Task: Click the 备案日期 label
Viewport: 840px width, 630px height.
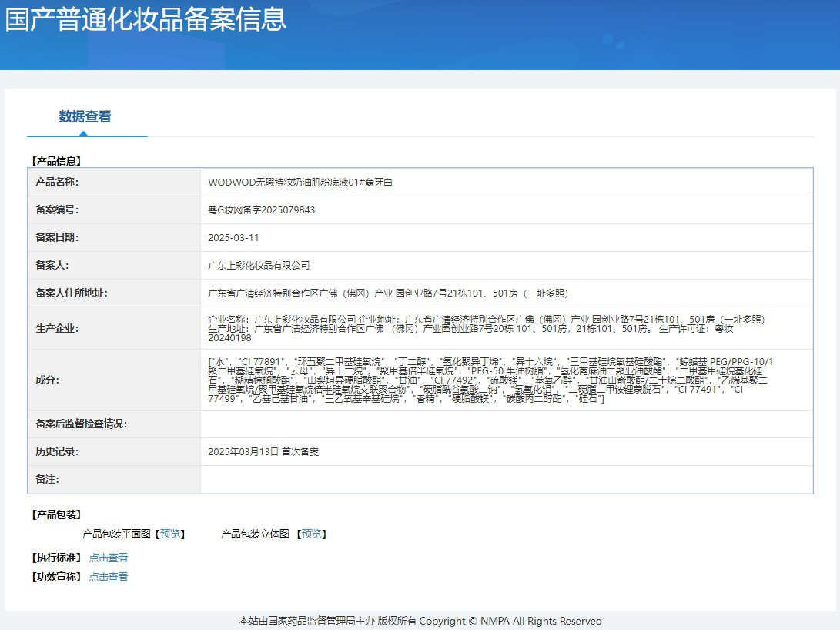Action: coord(57,237)
